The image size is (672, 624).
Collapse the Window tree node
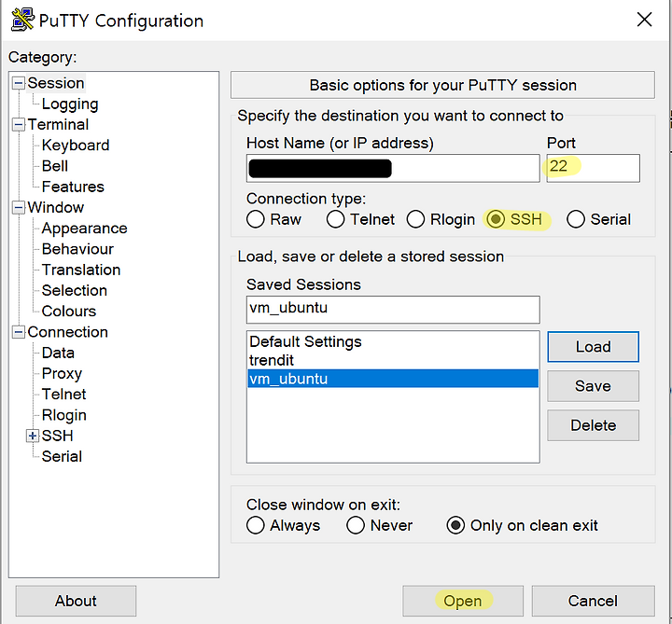tap(18, 208)
